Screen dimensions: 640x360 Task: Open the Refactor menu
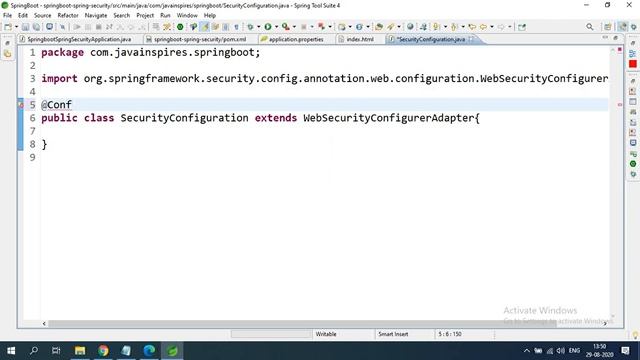tap(68, 16)
